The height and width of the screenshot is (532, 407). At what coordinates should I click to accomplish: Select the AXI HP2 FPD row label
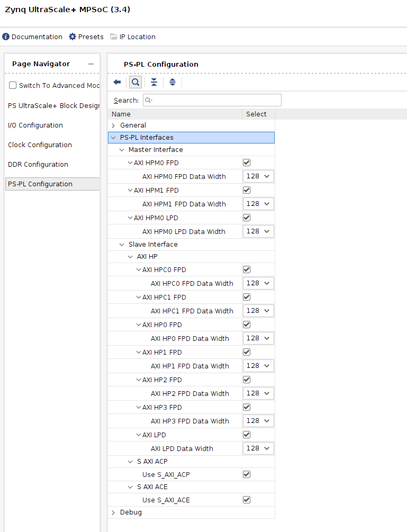coord(162,380)
